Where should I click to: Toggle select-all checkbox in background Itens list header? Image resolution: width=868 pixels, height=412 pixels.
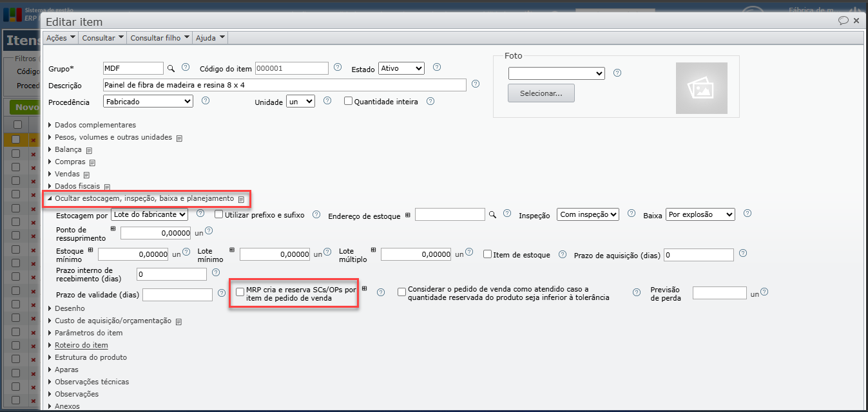[x=17, y=124]
